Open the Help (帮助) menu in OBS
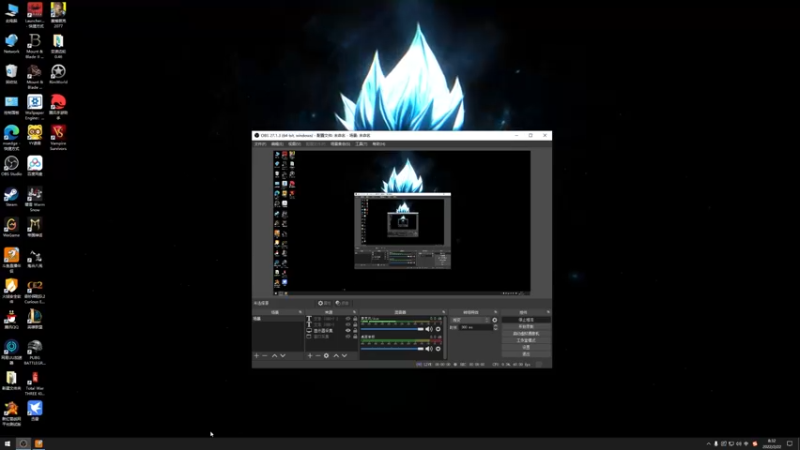Screen dimensions: 800x450 [x=379, y=144]
